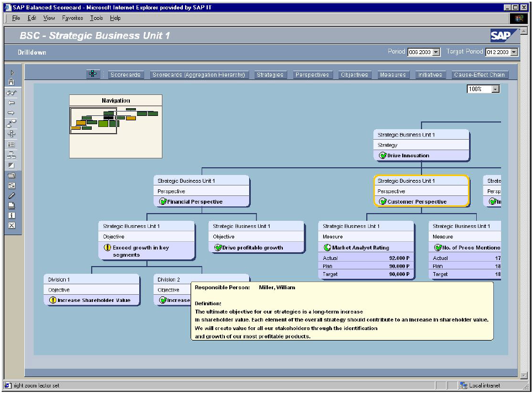532x393 pixels.
Task: Click the document page icon in sidebar
Action: [x=12, y=205]
